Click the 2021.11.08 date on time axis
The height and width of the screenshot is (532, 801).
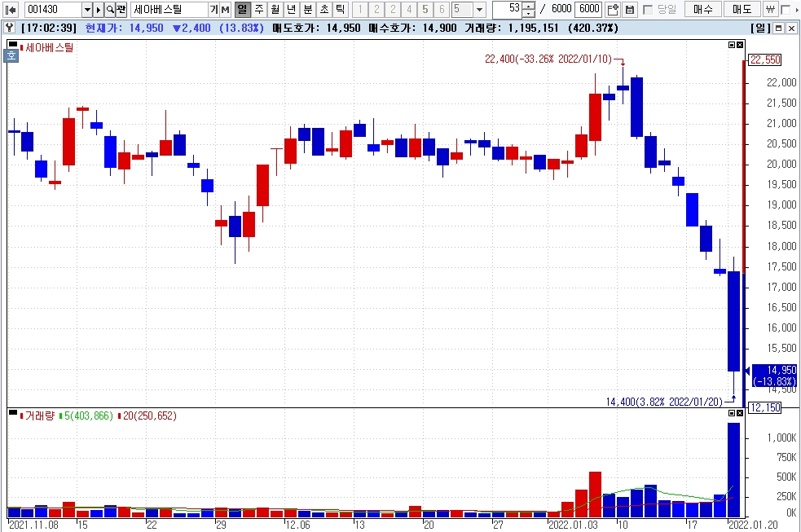click(x=33, y=525)
